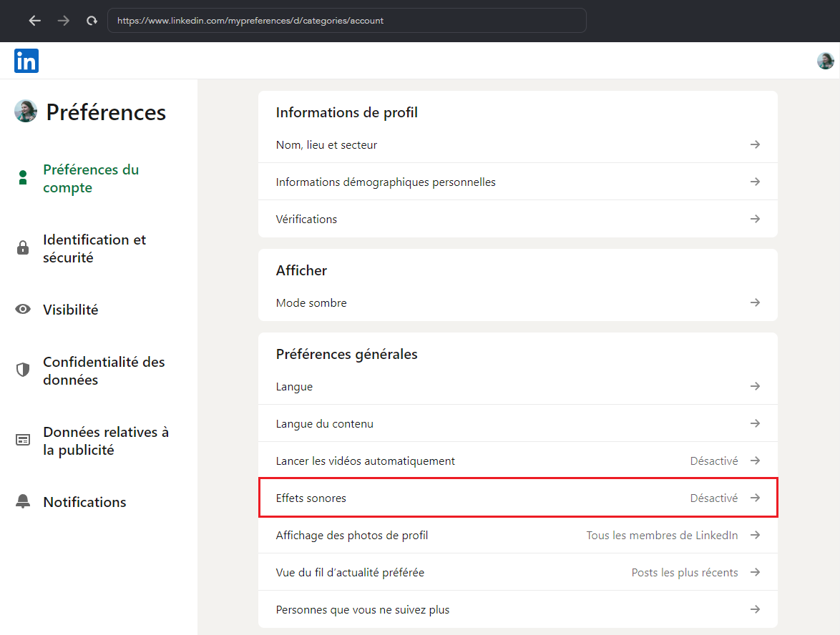Open Informations démographiques personnelles
This screenshot has height=635, width=840.
point(517,182)
